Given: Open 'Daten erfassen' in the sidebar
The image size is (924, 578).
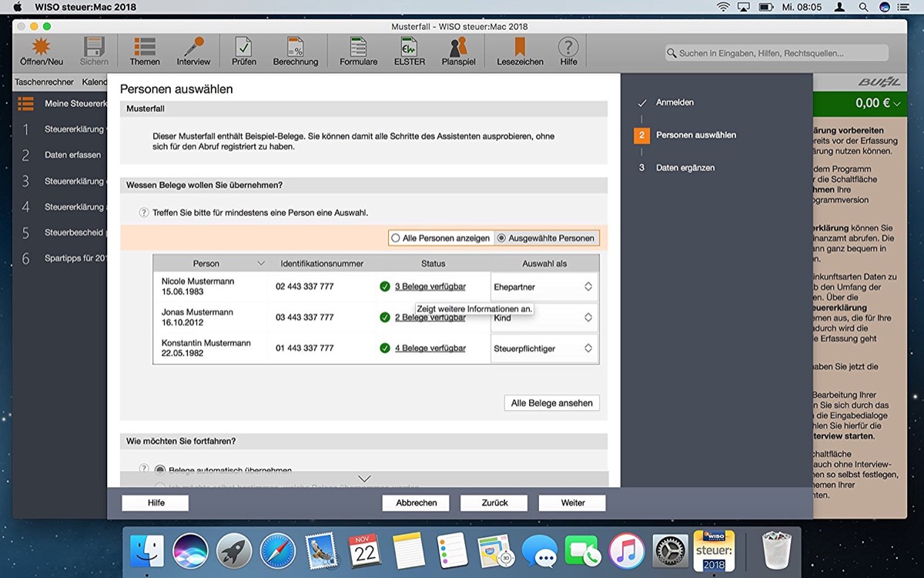Looking at the screenshot, I should [x=72, y=155].
